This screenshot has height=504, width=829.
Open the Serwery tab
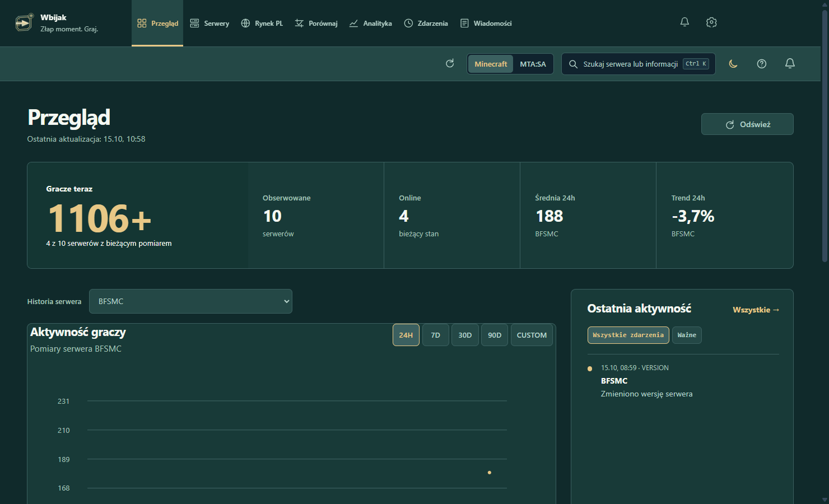[x=209, y=24]
